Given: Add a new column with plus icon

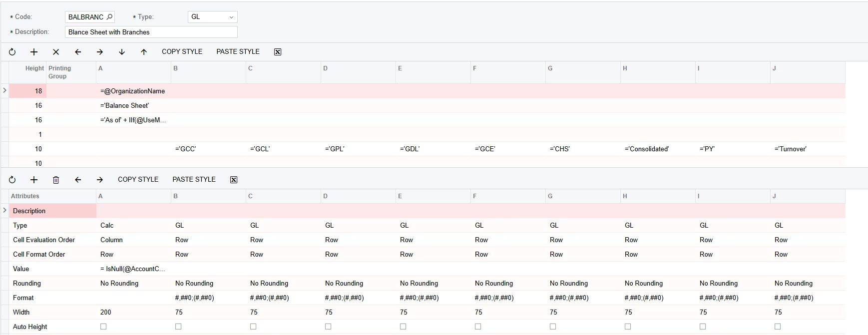Looking at the screenshot, I should coord(34,180).
